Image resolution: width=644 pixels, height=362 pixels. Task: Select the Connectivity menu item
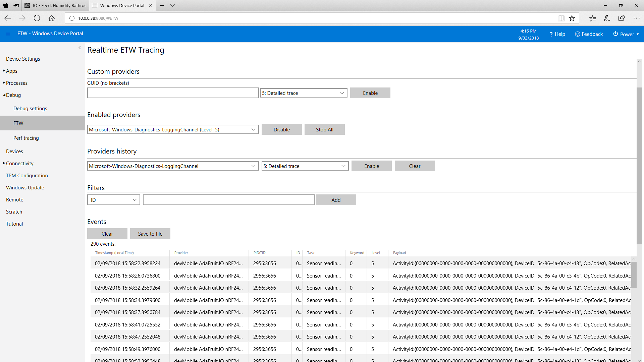pos(19,164)
